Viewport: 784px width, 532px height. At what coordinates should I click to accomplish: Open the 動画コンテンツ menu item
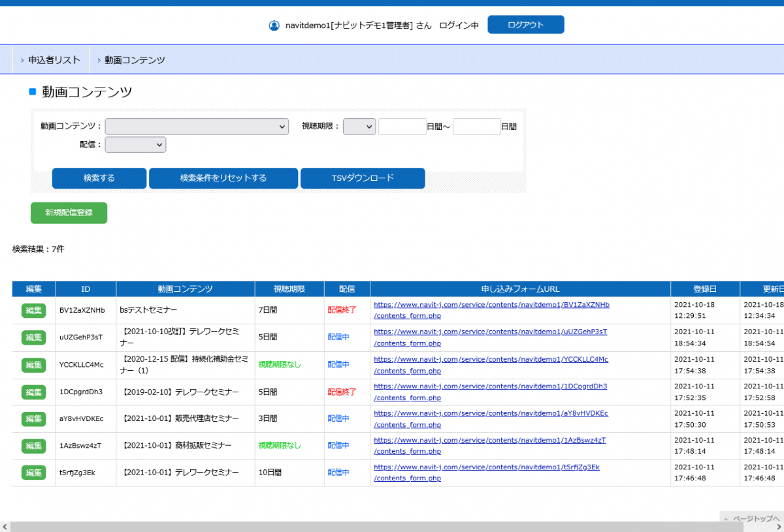pyautogui.click(x=135, y=60)
